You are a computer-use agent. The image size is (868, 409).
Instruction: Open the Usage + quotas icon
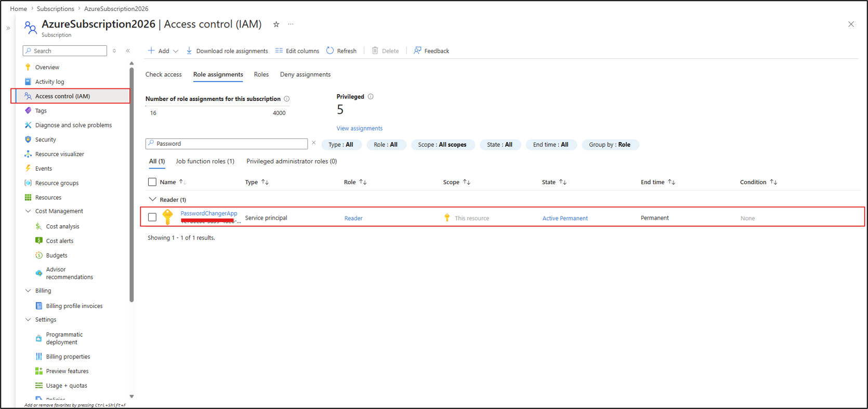point(39,386)
